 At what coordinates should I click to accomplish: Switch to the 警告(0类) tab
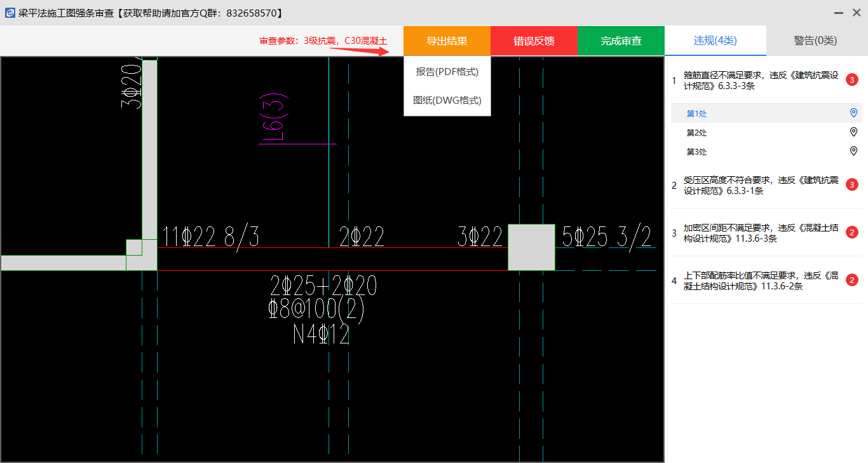[x=815, y=41]
